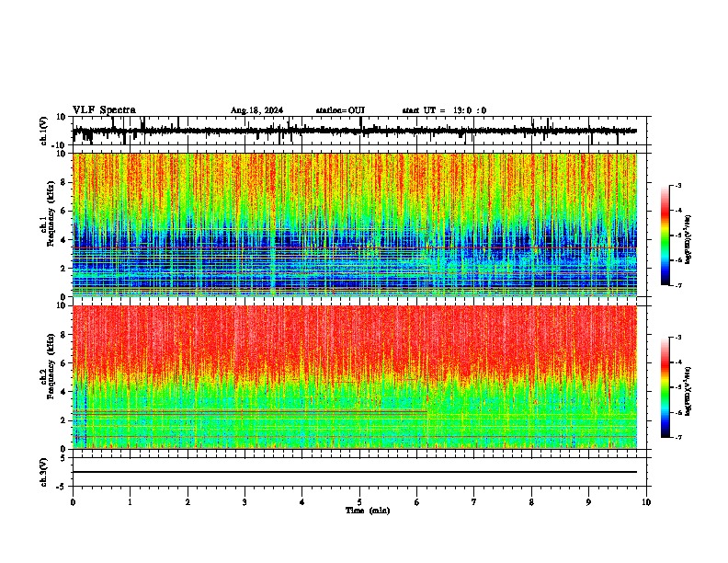Click time axis tick label "1"
The image size is (728, 563).
click(x=130, y=502)
